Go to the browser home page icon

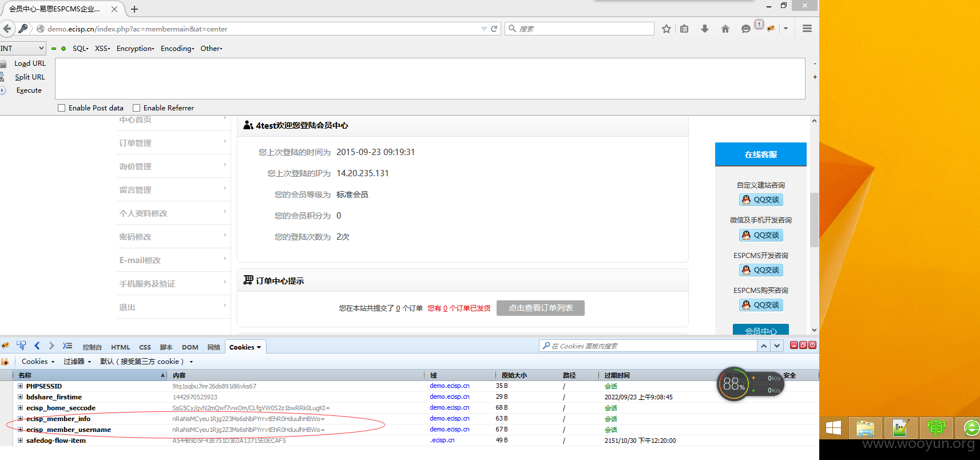tap(725, 29)
